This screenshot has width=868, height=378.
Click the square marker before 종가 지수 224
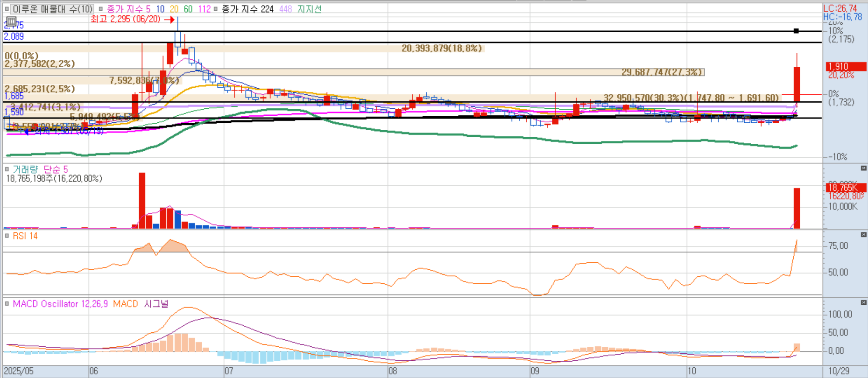[215, 9]
